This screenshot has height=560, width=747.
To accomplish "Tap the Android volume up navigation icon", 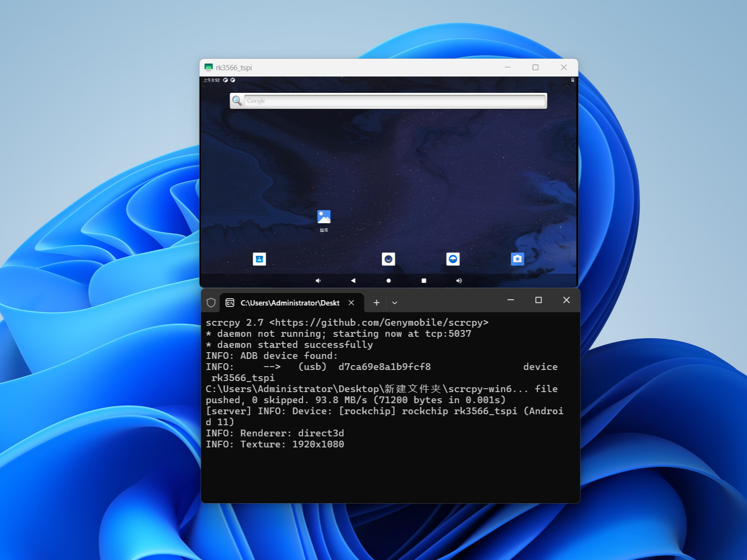I will pyautogui.click(x=459, y=280).
